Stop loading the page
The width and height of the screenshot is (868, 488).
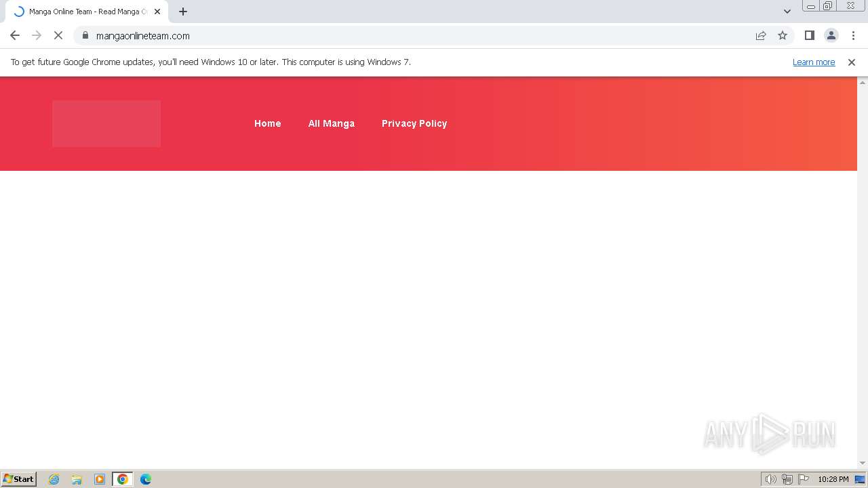pos(58,35)
